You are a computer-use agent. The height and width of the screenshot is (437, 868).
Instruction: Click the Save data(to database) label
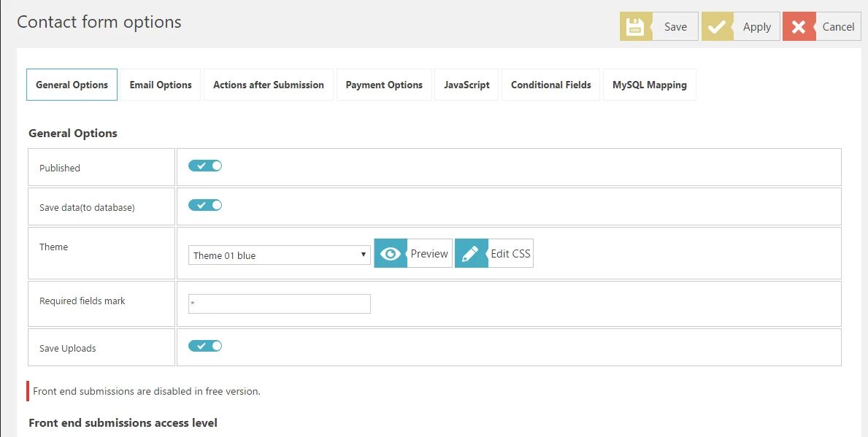(87, 208)
